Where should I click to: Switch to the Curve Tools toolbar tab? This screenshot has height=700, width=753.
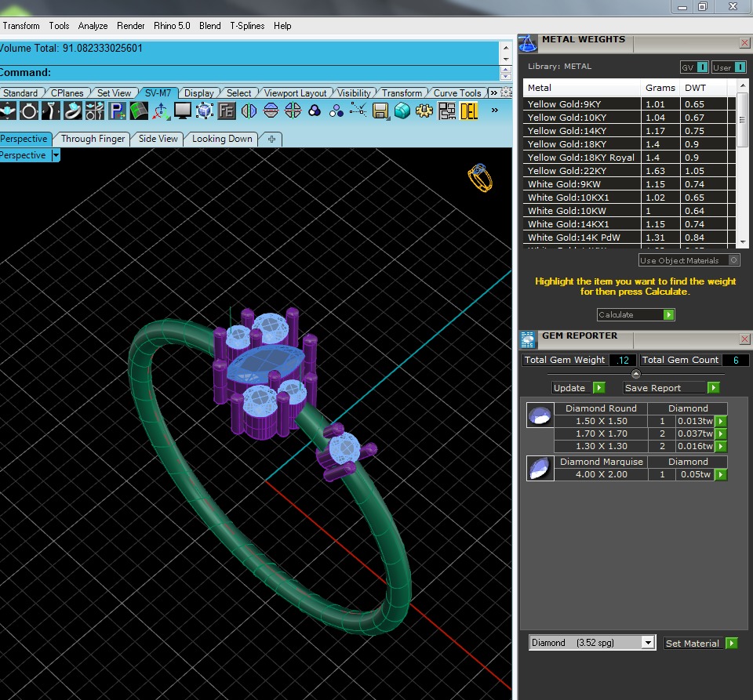(x=457, y=92)
